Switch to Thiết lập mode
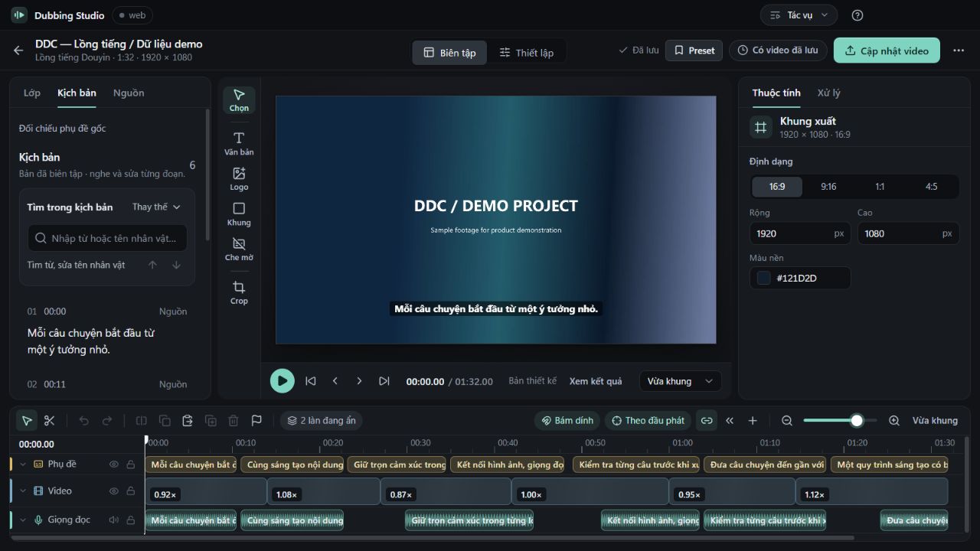The image size is (980, 551). point(527,52)
